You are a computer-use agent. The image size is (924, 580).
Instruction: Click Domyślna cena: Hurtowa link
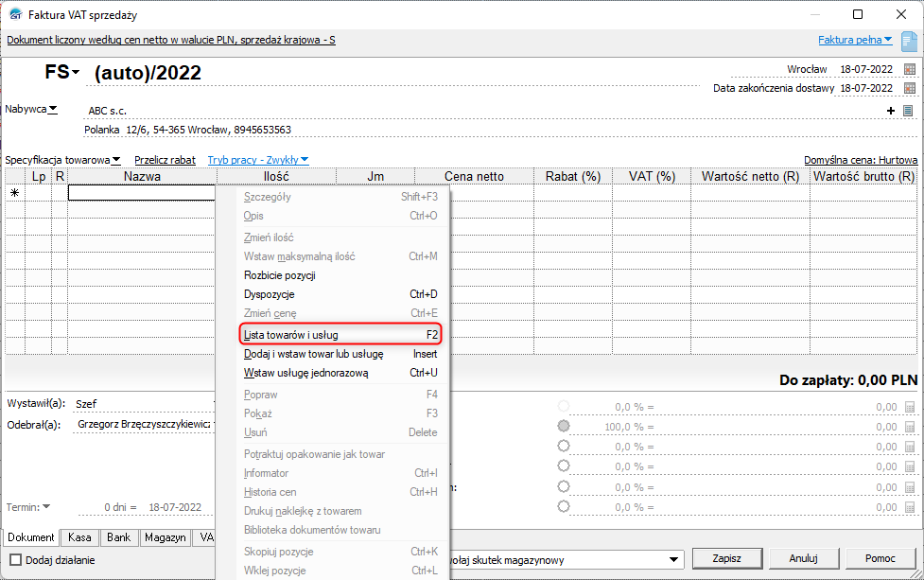click(x=861, y=160)
